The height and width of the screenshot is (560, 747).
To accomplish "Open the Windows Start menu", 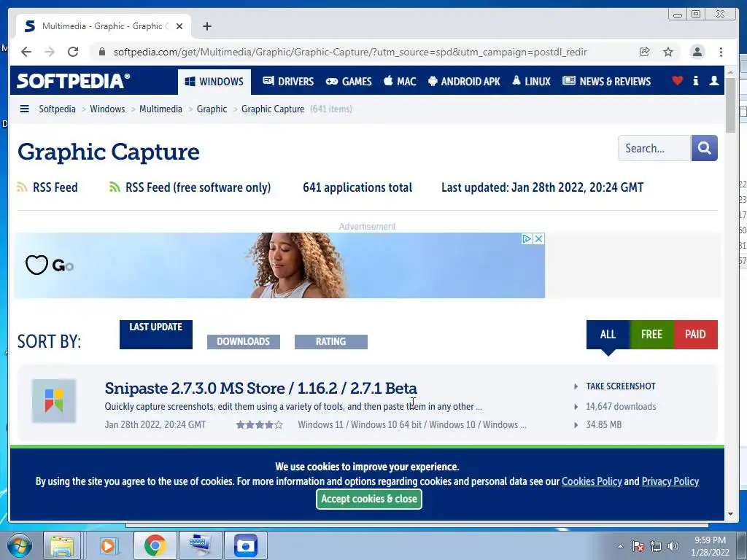I will 19,545.
